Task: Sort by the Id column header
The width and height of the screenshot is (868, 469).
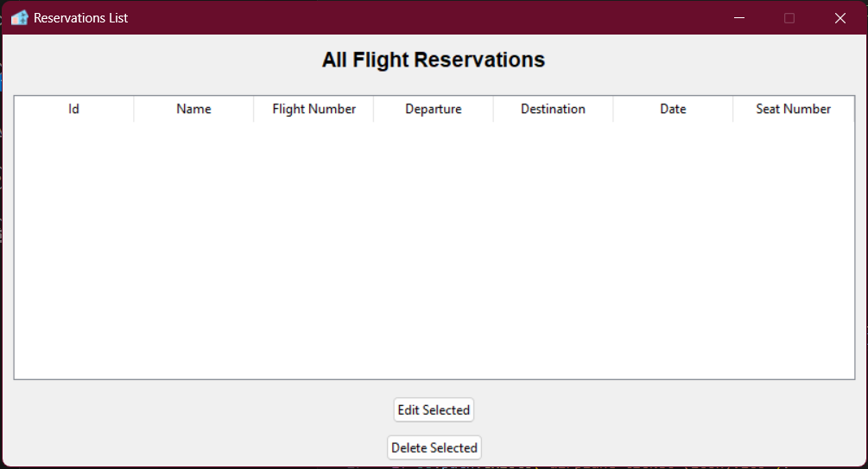Action: 73,109
